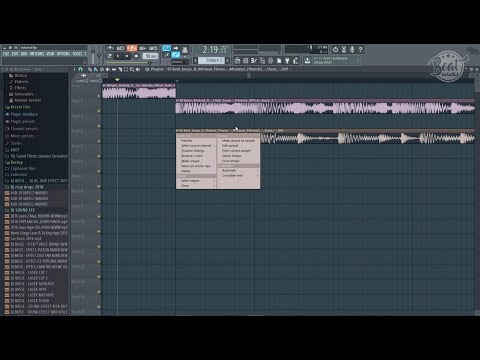Select playlist select tool icon
This screenshot has height=360, width=480.
point(126,69)
